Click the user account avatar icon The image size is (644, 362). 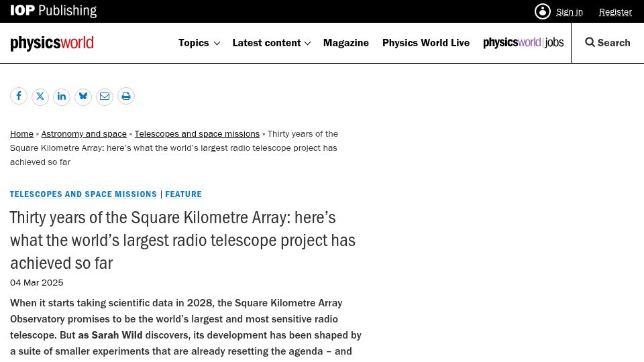(x=543, y=11)
